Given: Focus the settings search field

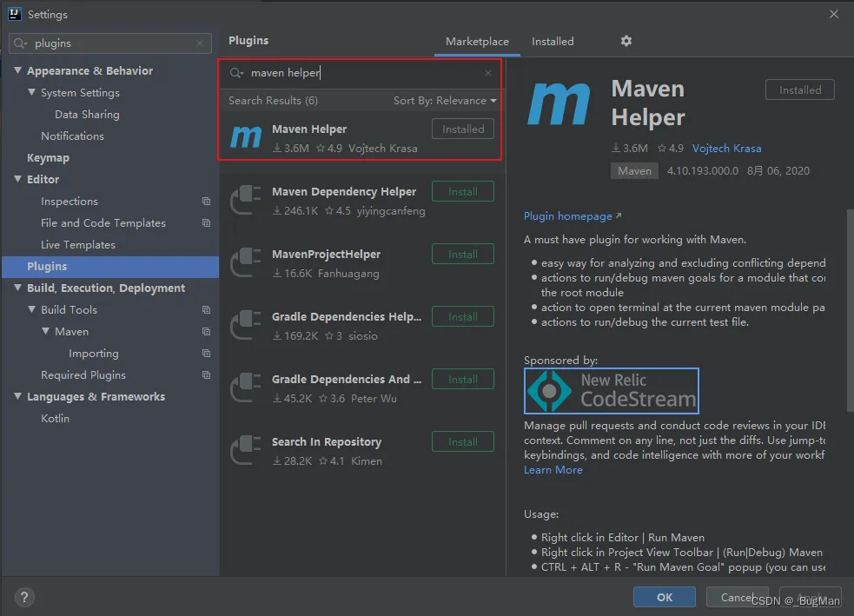Looking at the screenshot, I should (x=110, y=43).
